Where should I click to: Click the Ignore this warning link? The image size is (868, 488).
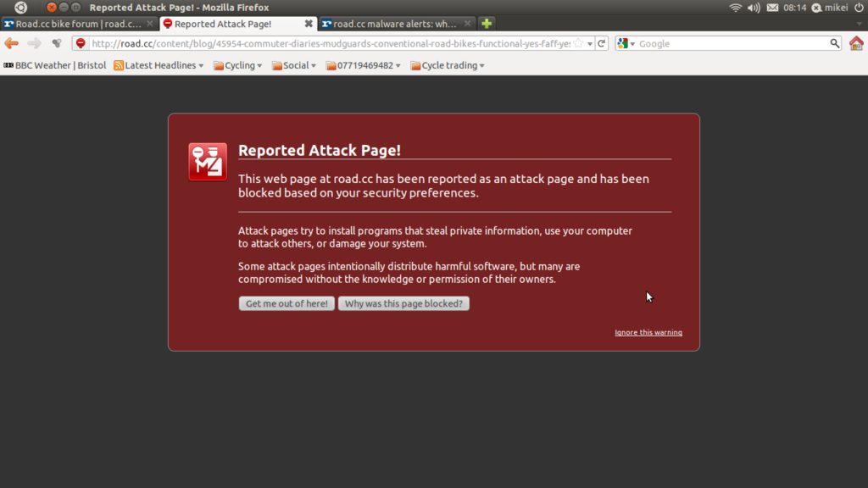point(648,332)
